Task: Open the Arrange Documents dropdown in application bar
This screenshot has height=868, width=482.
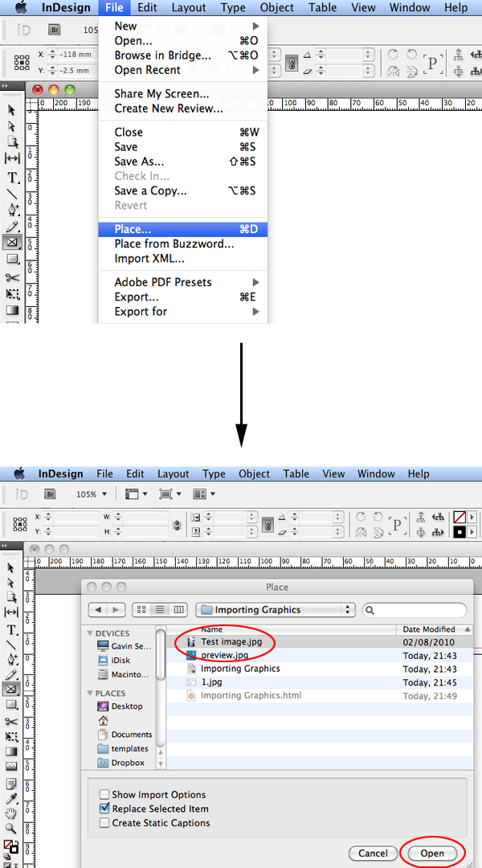Action: pos(203,493)
